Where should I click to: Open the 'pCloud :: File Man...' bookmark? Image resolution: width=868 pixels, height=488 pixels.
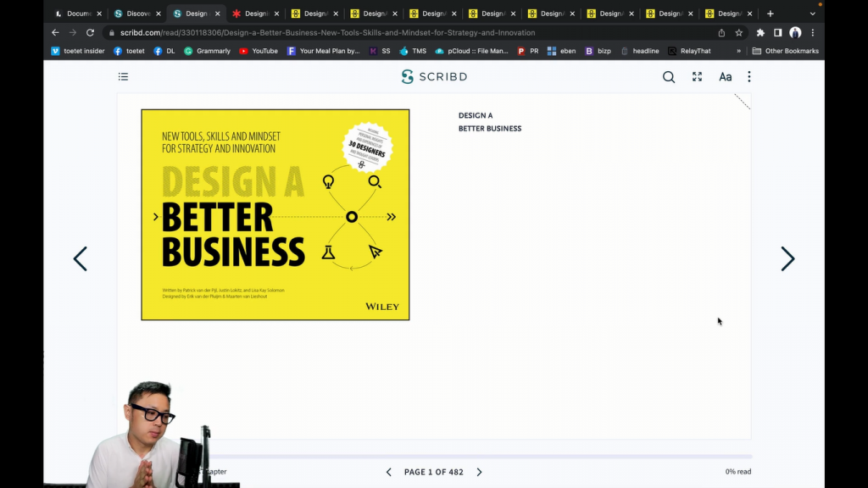point(471,51)
